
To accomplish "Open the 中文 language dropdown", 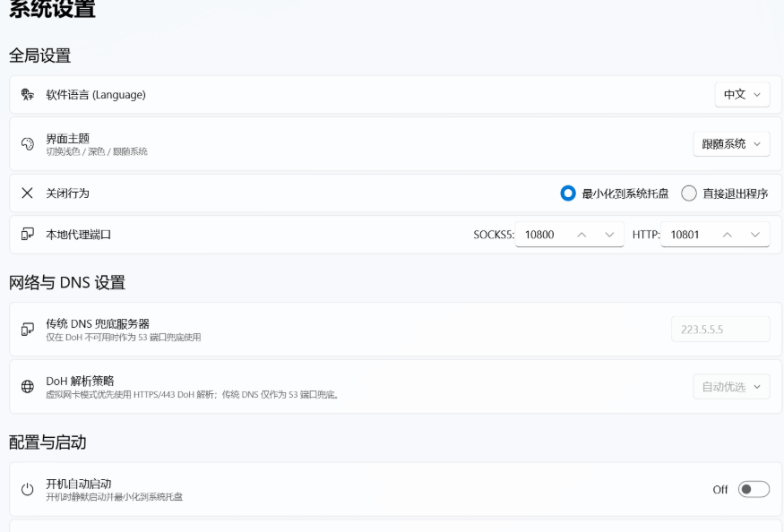I will point(743,95).
